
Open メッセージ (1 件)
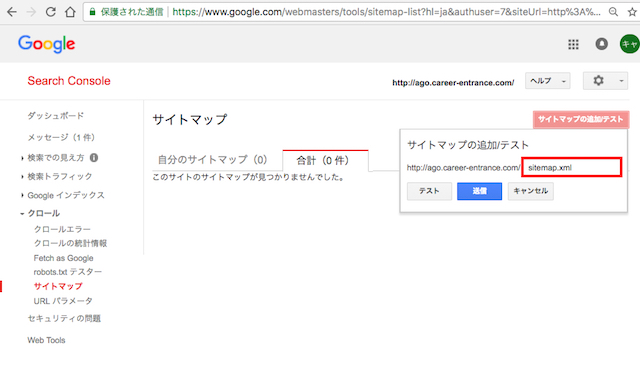tap(61, 138)
